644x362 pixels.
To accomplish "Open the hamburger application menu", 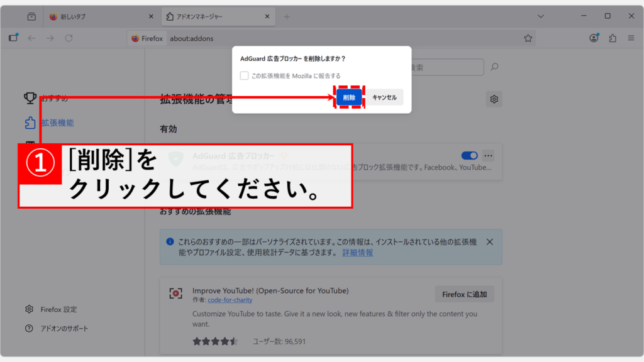I will coord(631,38).
